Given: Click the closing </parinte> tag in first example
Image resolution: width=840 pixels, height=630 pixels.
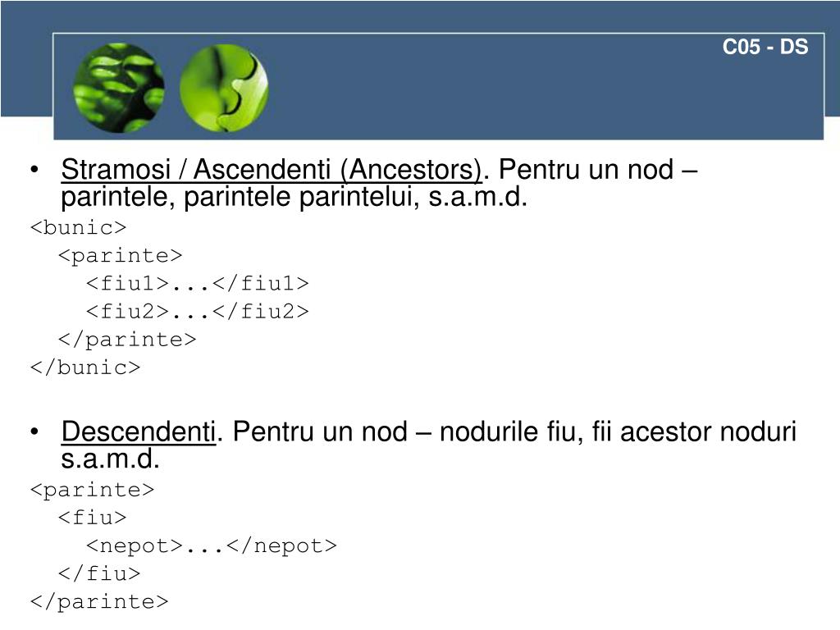Looking at the screenshot, I should [x=127, y=340].
